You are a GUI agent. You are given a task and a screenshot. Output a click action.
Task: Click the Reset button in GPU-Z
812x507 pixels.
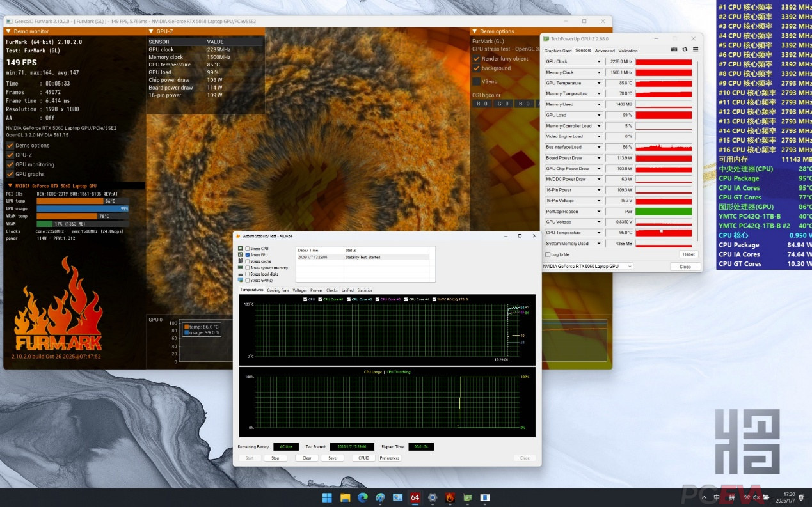[688, 254]
